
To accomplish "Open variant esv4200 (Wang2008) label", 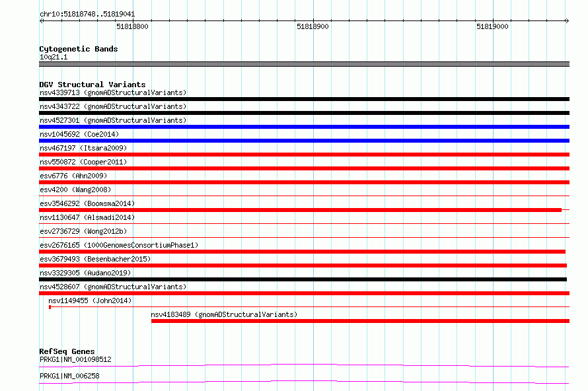I will click(75, 190).
